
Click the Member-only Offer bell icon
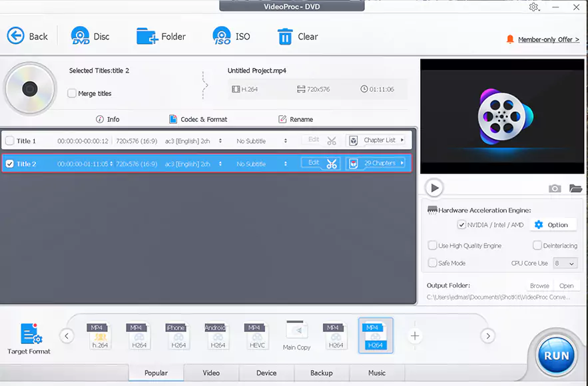coord(509,39)
